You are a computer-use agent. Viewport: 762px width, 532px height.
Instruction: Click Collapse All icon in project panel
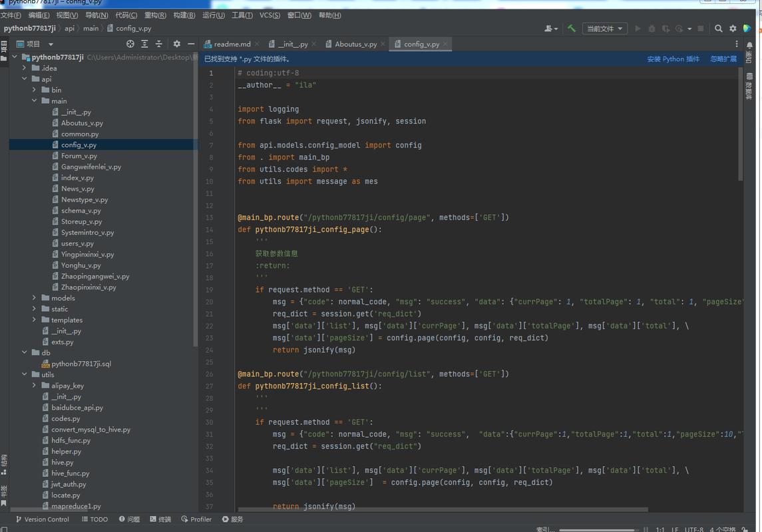158,44
